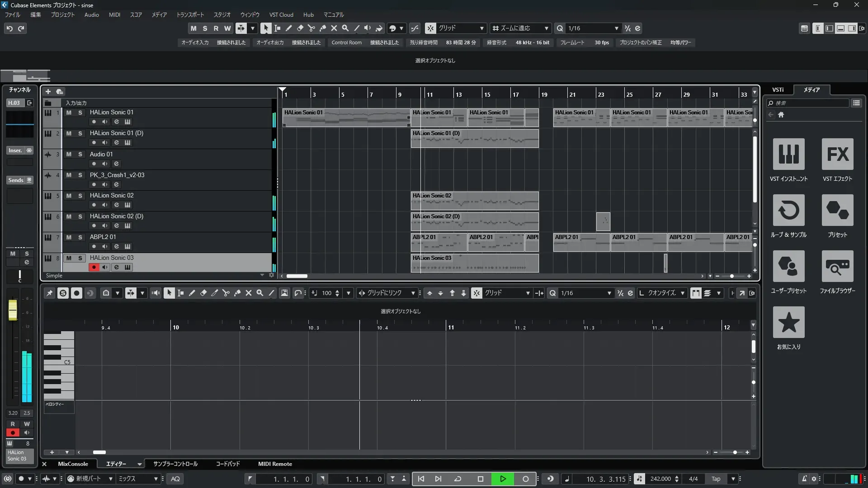The image size is (868, 488).
Task: Open VST Instruments in media rack
Action: click(788, 155)
